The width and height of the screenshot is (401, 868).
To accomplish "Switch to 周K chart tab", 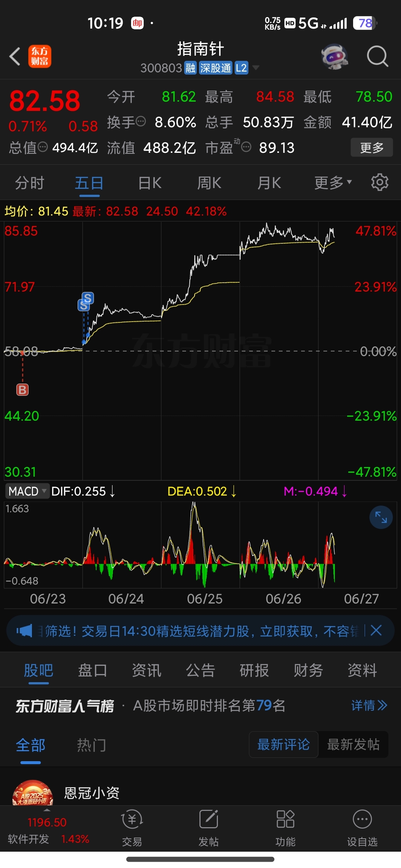I will coord(209,183).
